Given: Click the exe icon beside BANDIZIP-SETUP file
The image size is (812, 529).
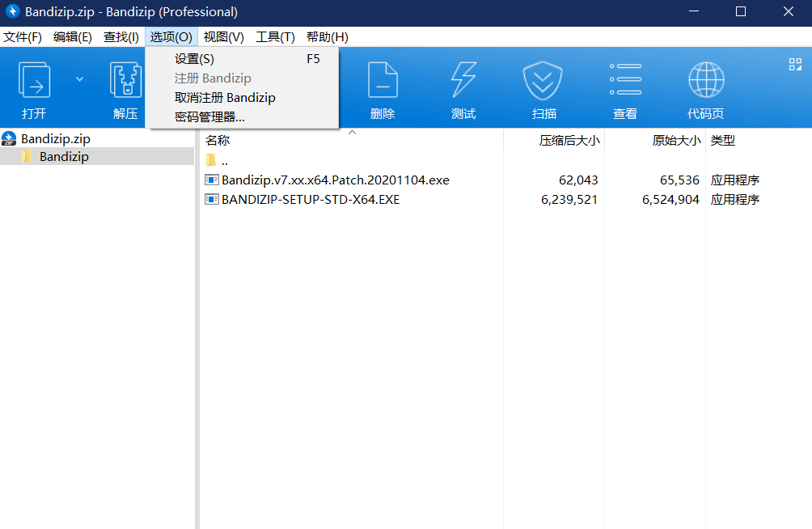Looking at the screenshot, I should pos(212,200).
